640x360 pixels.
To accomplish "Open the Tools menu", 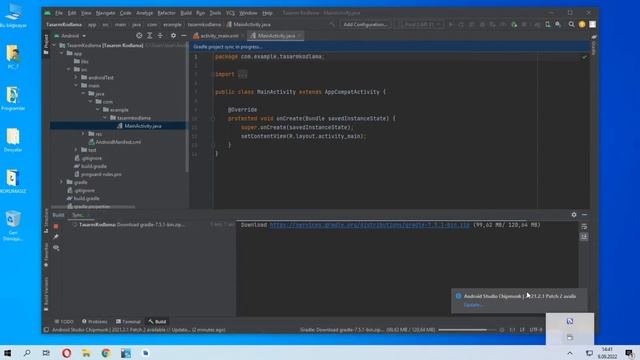I will coord(215,13).
